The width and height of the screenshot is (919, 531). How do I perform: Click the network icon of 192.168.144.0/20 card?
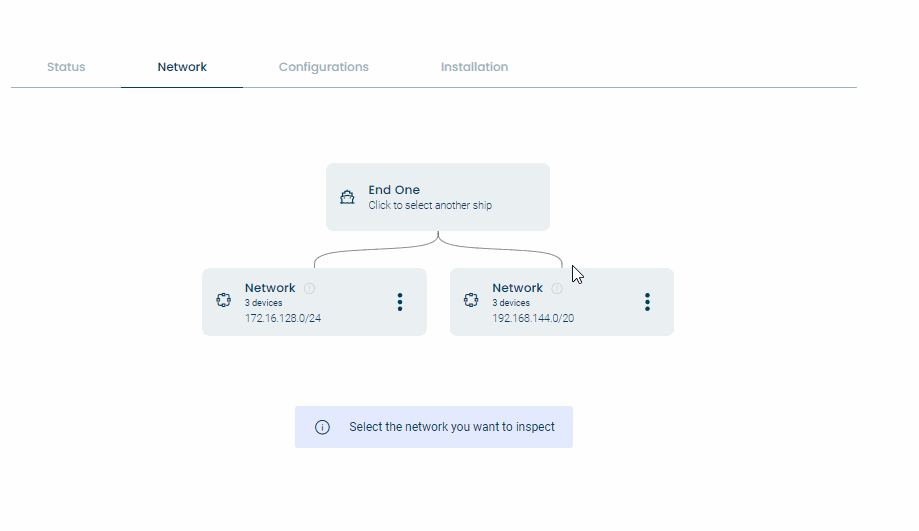[471, 300]
